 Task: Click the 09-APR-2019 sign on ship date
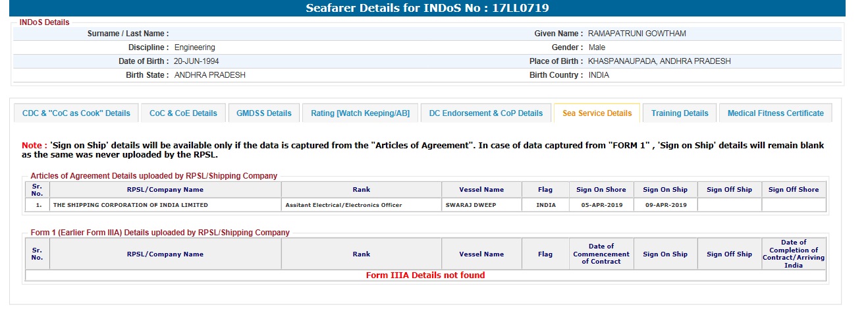(x=665, y=205)
